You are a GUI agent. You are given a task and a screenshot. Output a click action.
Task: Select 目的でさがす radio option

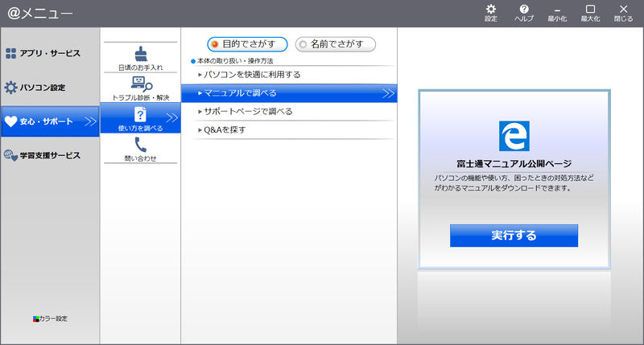(247, 44)
